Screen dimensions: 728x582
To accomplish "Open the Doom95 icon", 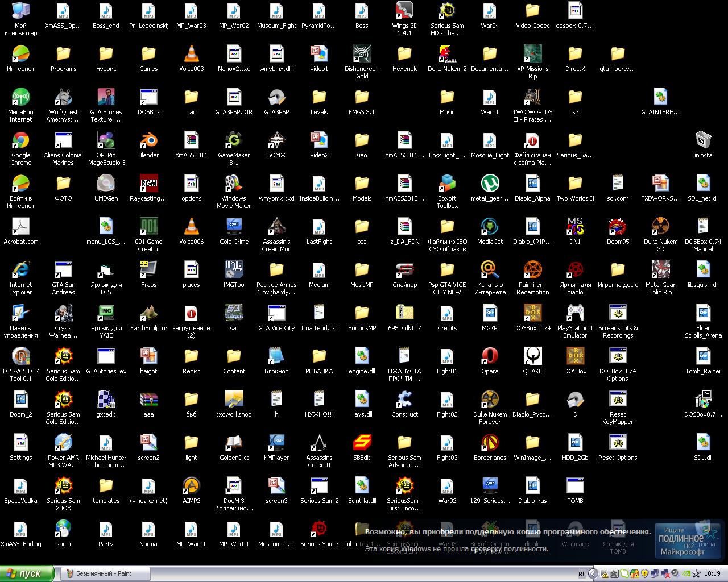I will (x=618, y=226).
